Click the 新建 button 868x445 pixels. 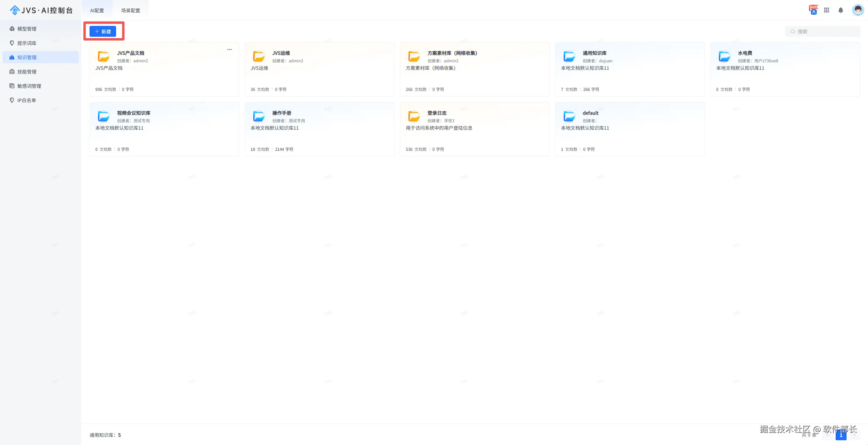(x=103, y=31)
